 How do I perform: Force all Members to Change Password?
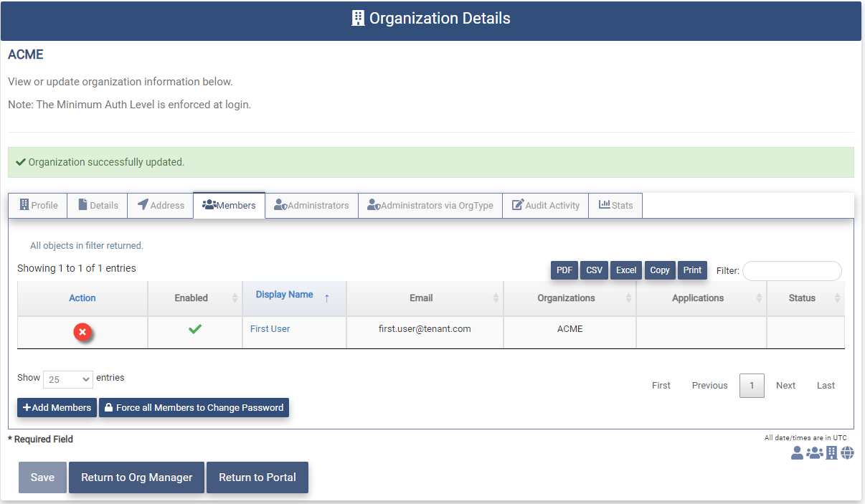click(194, 407)
